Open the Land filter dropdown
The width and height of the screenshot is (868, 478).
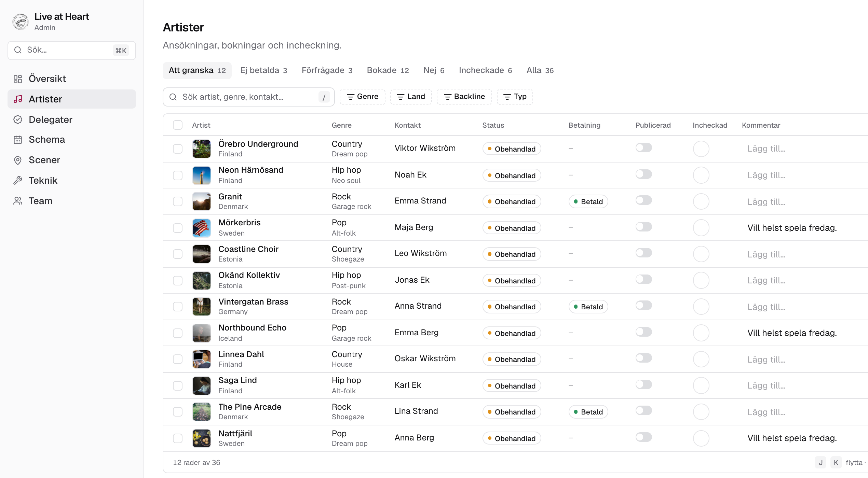coord(411,97)
